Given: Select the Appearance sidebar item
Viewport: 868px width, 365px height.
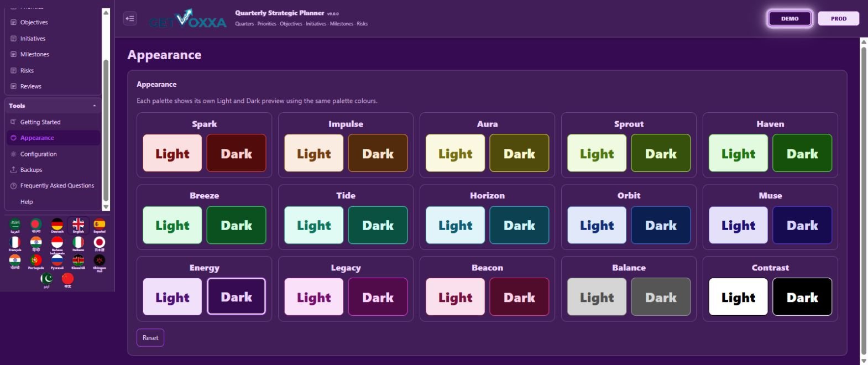Looking at the screenshot, I should pos(53,138).
